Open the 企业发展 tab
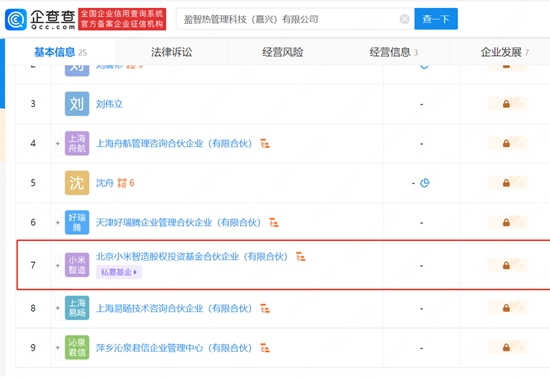 click(504, 52)
